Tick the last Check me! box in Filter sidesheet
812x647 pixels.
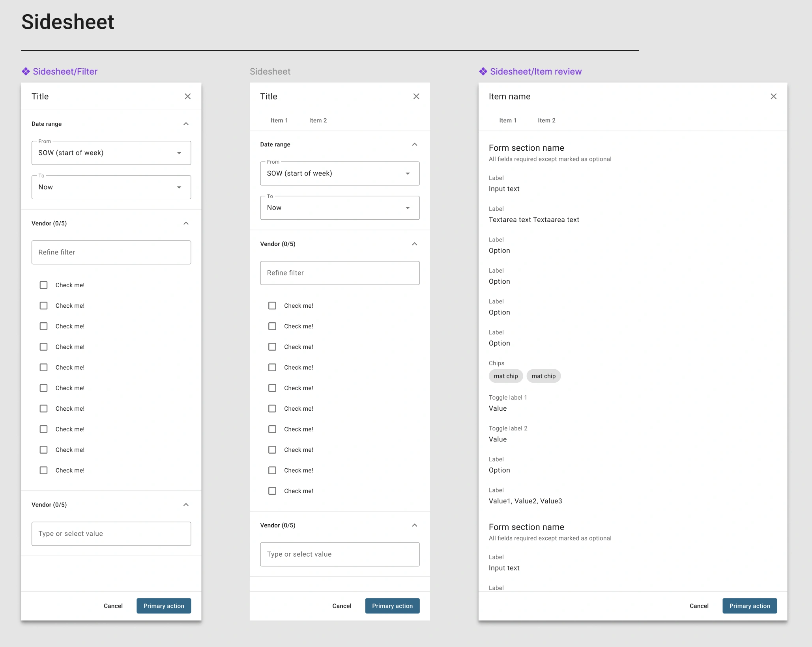pos(43,470)
